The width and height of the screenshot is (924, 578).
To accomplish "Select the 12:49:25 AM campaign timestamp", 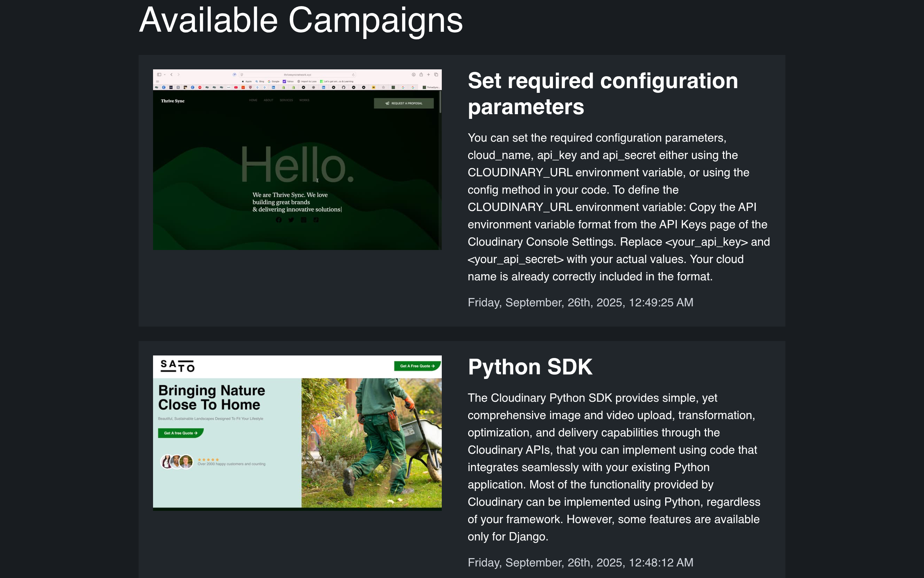I will tap(580, 302).
